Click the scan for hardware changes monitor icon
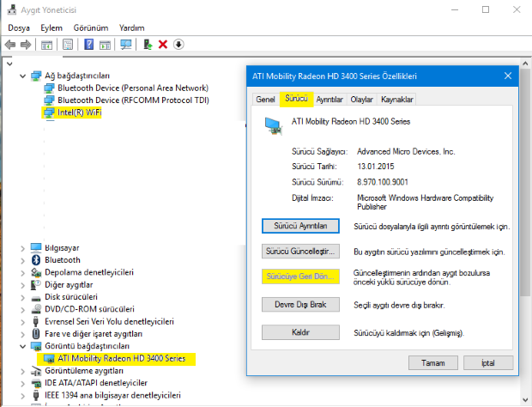The height and width of the screenshot is (407, 532). 126,45
